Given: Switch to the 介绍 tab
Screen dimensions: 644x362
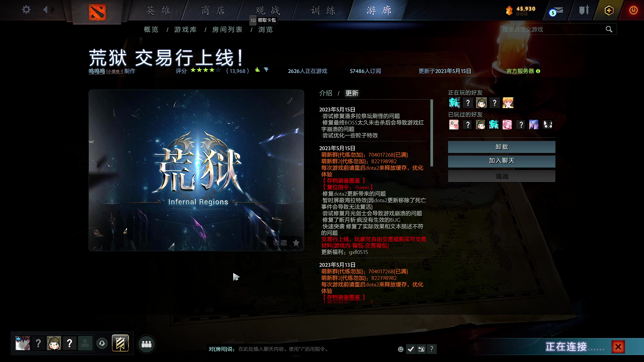Looking at the screenshot, I should pos(326,93).
